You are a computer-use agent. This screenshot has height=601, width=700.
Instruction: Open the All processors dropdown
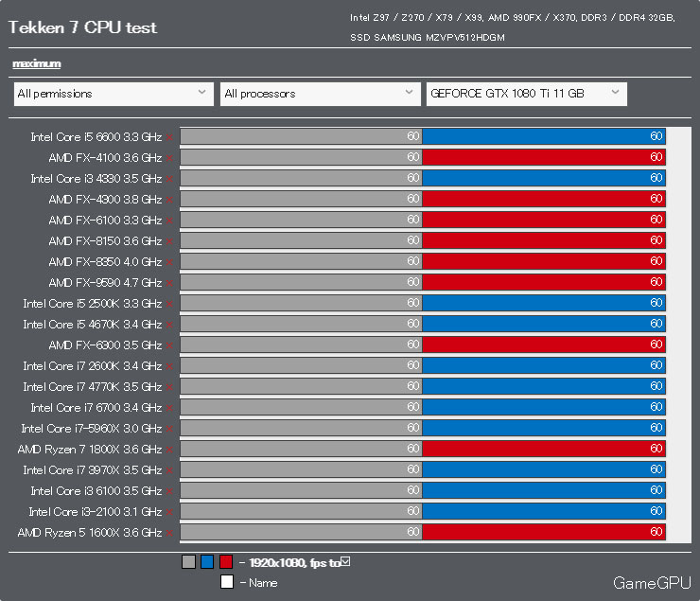[320, 94]
